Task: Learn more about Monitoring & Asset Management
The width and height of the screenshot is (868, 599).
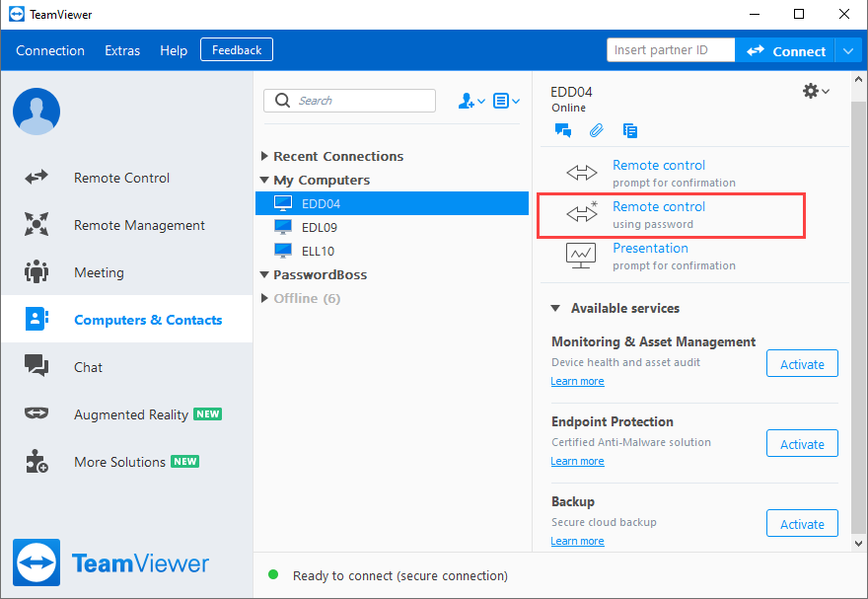Action: 577,381
